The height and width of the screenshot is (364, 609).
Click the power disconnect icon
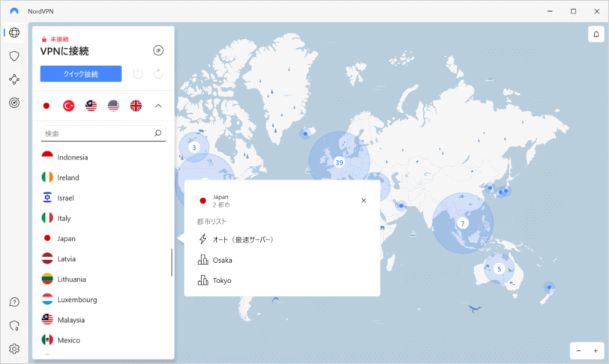[x=138, y=73]
